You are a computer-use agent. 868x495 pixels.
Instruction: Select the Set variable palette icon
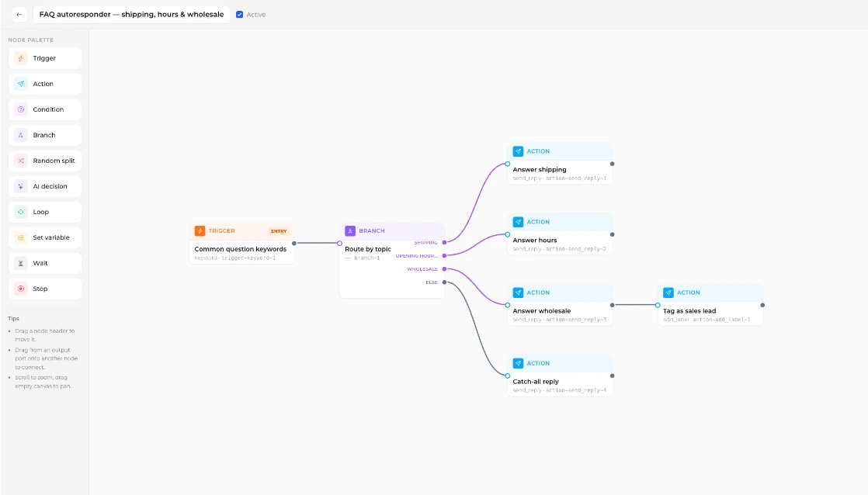click(20, 237)
